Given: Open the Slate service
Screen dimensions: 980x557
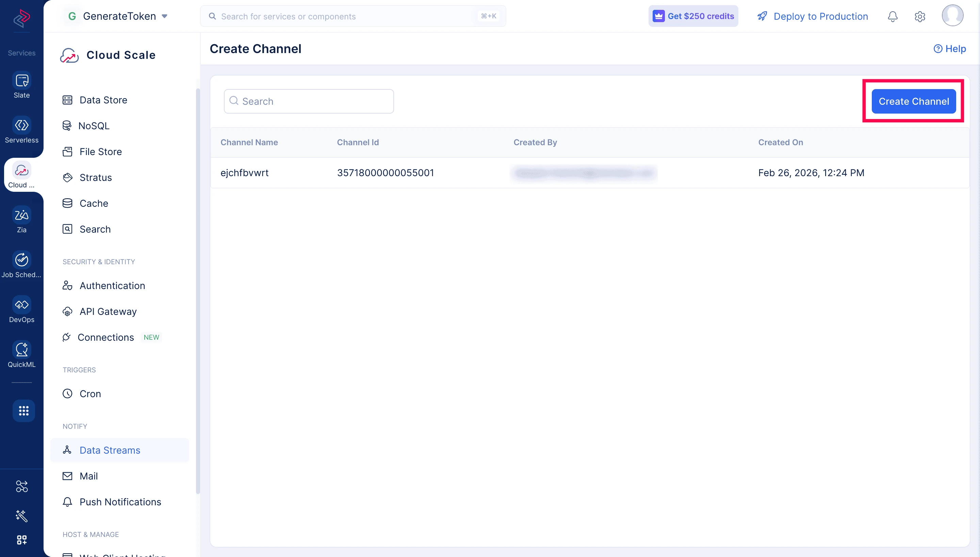Looking at the screenshot, I should click(21, 85).
